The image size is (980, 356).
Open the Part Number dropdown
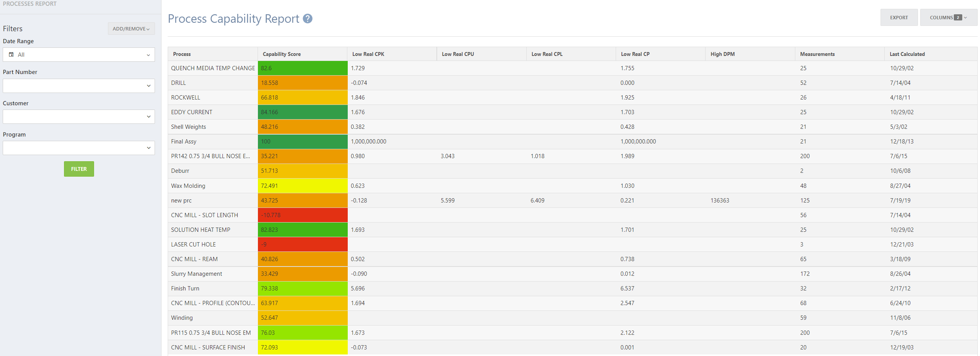point(79,86)
